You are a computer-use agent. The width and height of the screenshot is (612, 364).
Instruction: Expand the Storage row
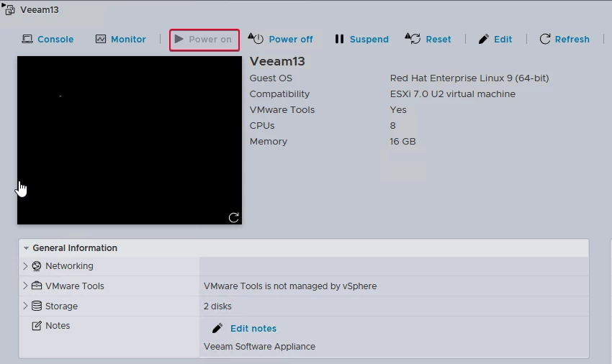(x=25, y=306)
